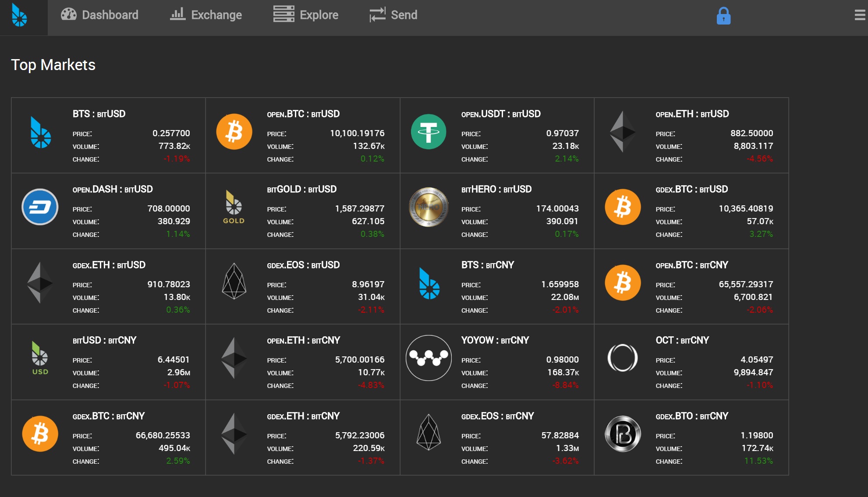Click the EOS icon in GDEX.EOS : bitCNY card
The width and height of the screenshot is (868, 497).
[x=429, y=432]
